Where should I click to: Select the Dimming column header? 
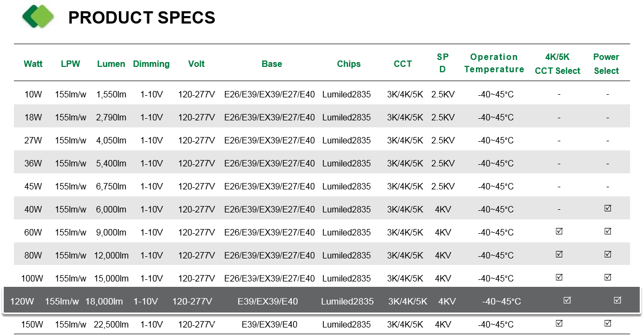pyautogui.click(x=151, y=64)
